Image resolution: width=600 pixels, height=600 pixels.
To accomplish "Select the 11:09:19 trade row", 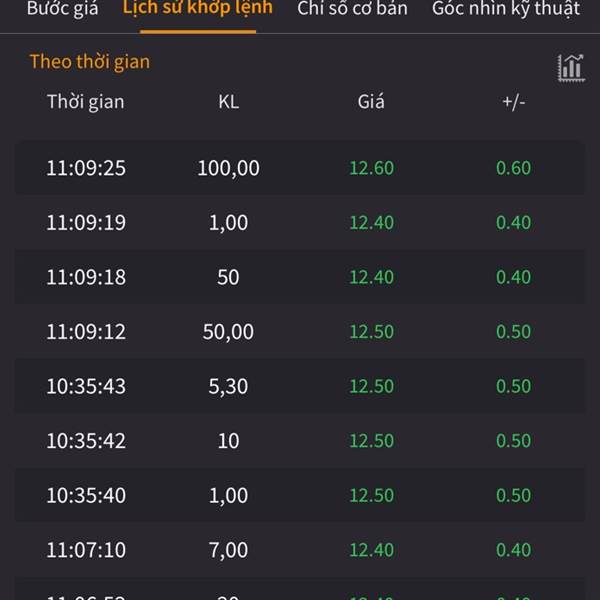I will coord(300,222).
